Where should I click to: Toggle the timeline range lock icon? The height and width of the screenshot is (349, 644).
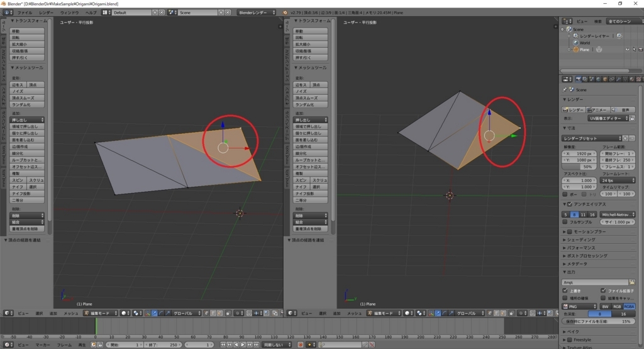pyautogui.click(x=100, y=345)
